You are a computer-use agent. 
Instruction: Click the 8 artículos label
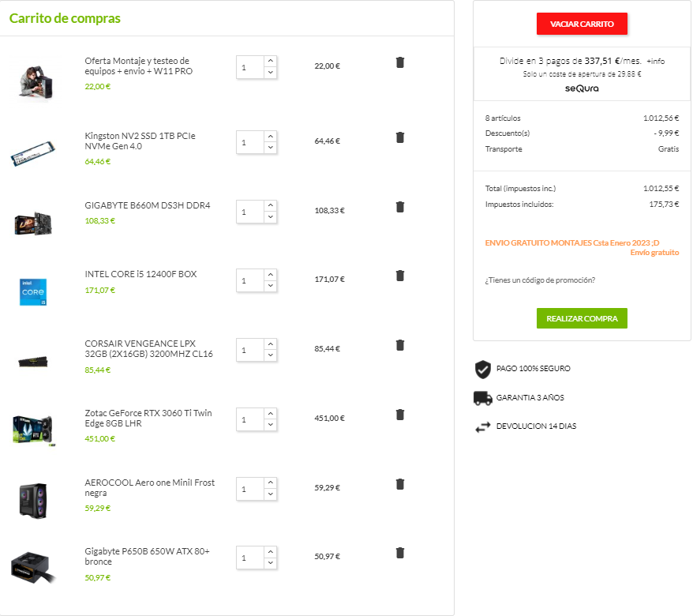[x=503, y=118]
